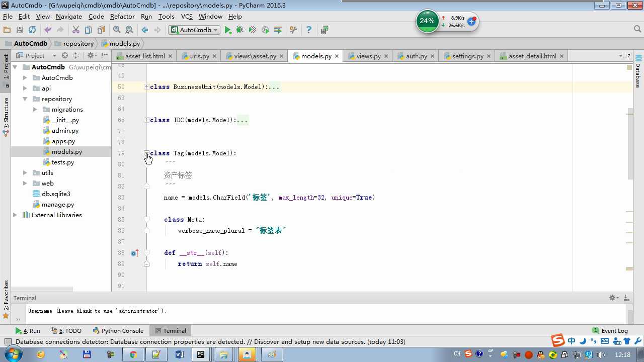Click the Back navigation arrow icon
The height and width of the screenshot is (362, 644).
pos(145,30)
